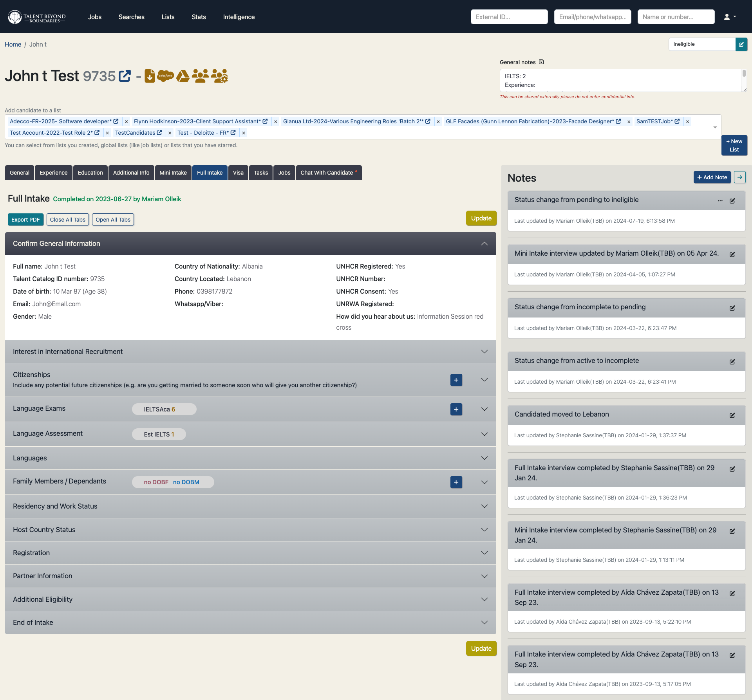Expand the Residency and Work Status section

point(484,506)
